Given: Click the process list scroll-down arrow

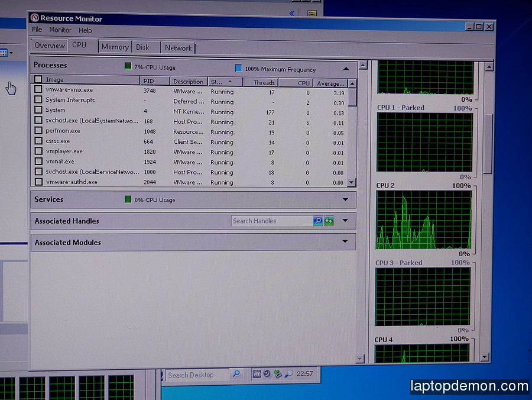Looking at the screenshot, I should [x=352, y=182].
